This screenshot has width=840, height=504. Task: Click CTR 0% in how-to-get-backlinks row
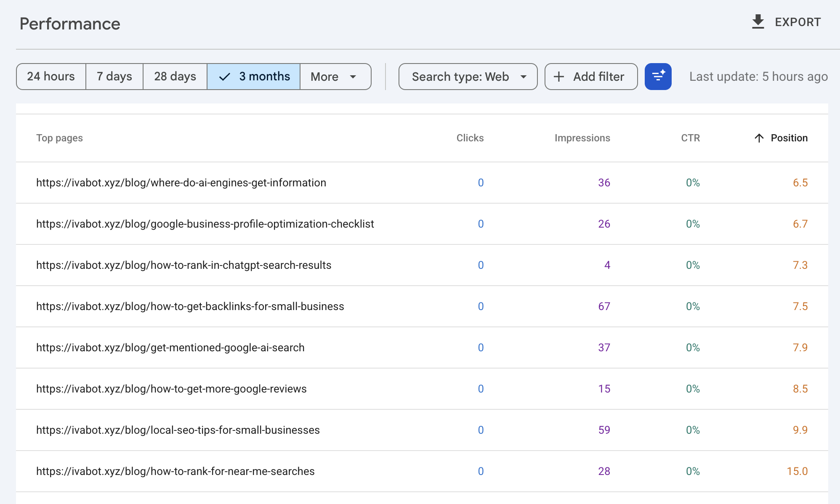(x=693, y=306)
